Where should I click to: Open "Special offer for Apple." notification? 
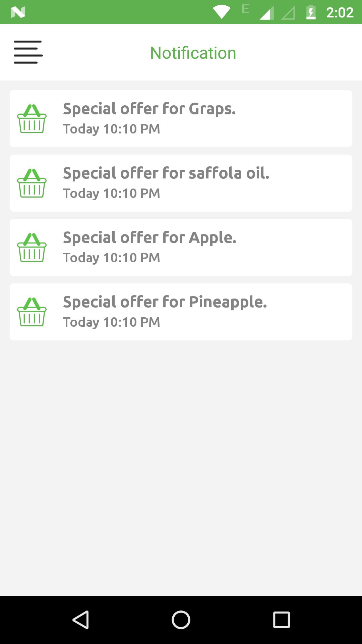click(149, 238)
